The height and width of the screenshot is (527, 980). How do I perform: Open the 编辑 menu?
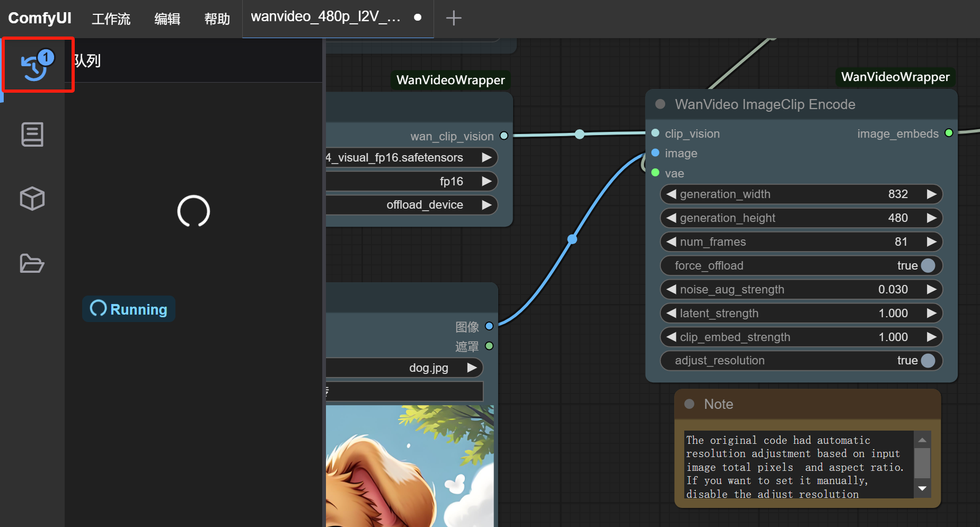pyautogui.click(x=167, y=19)
